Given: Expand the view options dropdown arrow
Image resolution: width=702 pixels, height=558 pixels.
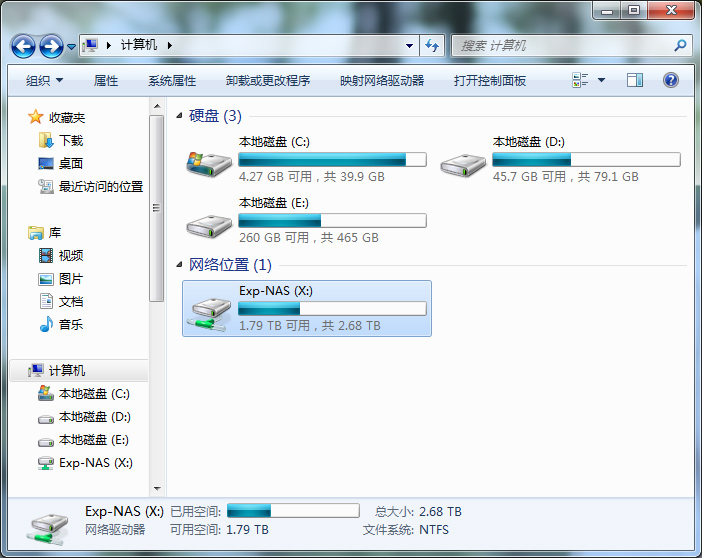Looking at the screenshot, I should click(601, 80).
